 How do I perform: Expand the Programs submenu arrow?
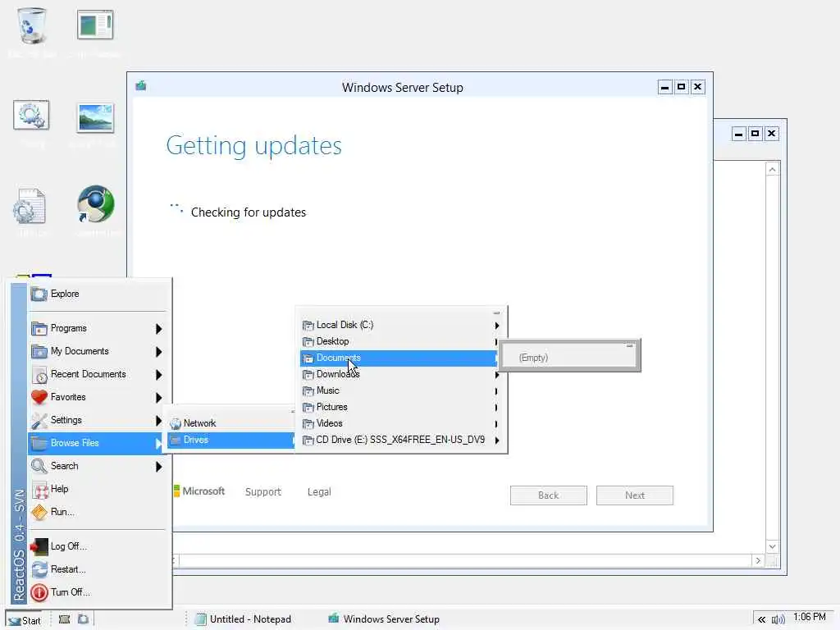(158, 328)
